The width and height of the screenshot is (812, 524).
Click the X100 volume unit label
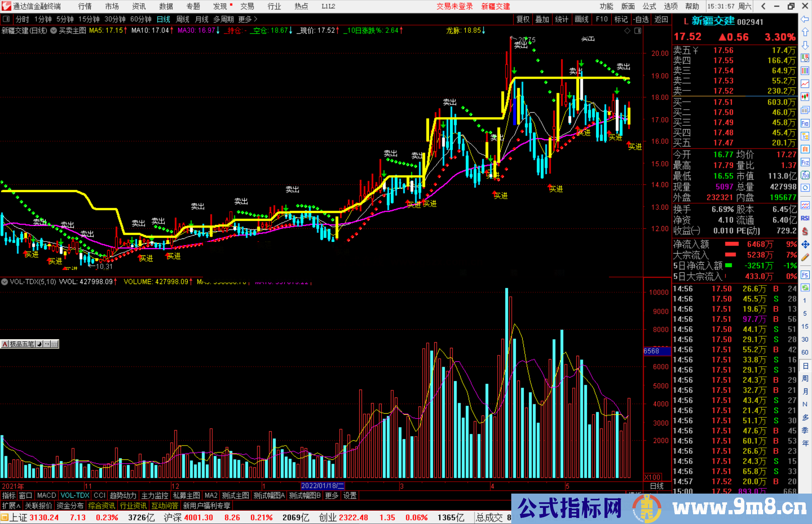653,477
